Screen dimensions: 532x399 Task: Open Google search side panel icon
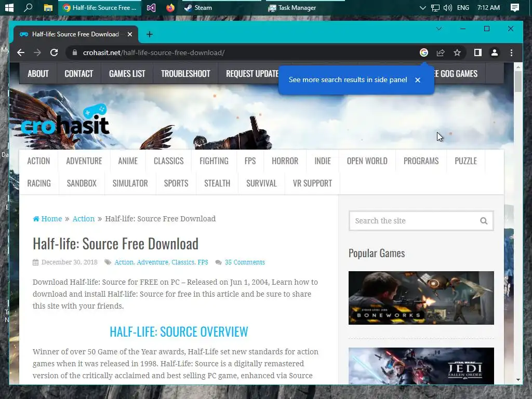(424, 52)
